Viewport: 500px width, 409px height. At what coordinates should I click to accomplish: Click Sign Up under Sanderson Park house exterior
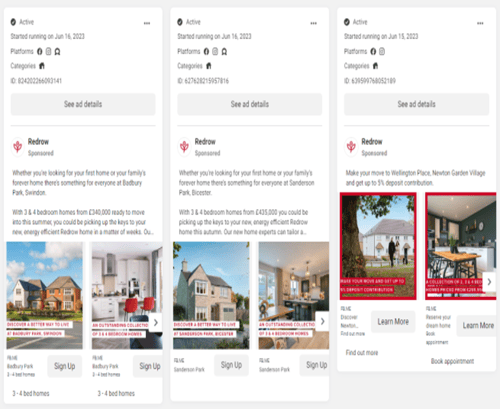[231, 365]
